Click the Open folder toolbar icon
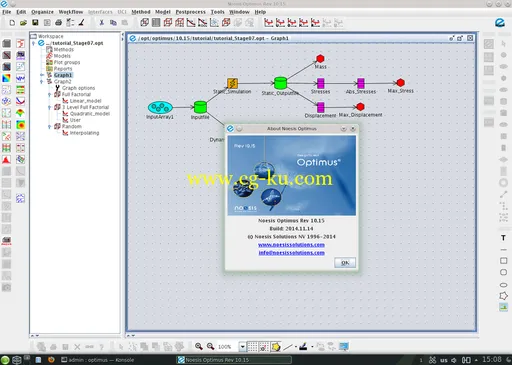Image resolution: width=512 pixels, height=365 pixels. 23,23
